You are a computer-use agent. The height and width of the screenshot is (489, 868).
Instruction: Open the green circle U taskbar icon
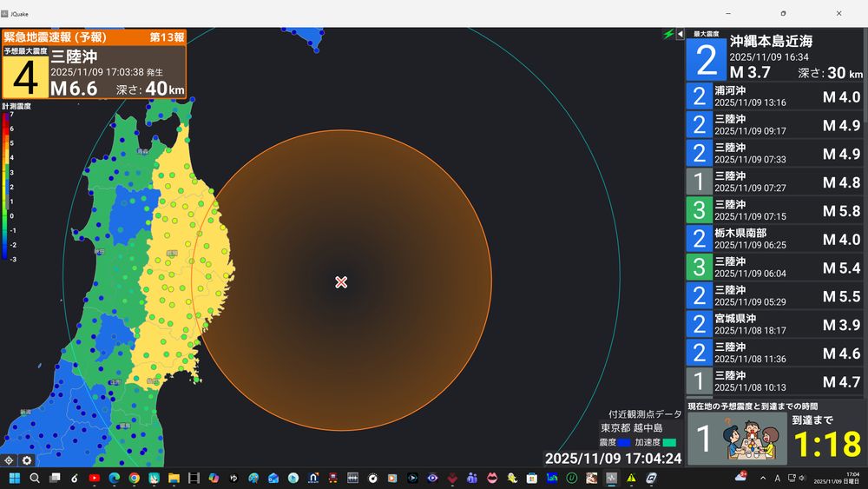coord(572,478)
